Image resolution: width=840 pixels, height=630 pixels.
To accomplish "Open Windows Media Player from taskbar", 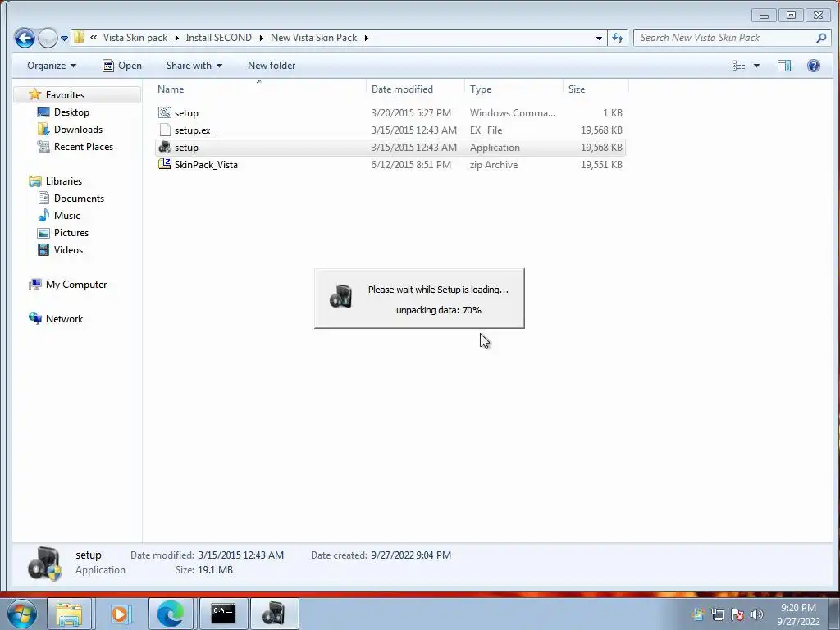I will point(121,614).
